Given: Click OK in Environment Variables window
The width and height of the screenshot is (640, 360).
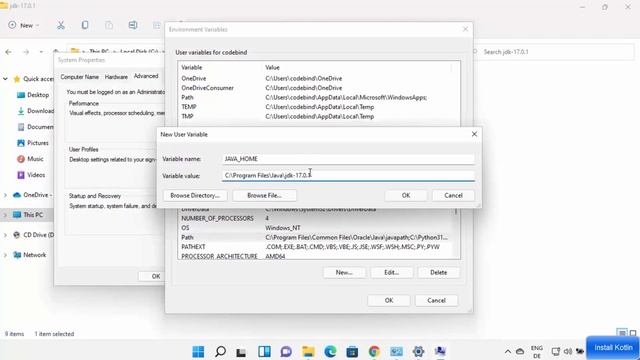Looking at the screenshot, I should 389,300.
